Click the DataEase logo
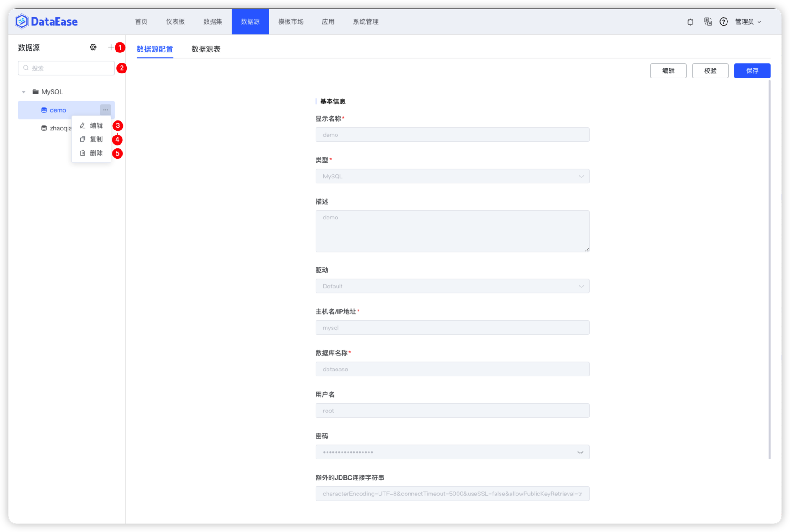Screen dimensions: 790x532 pos(46,21)
